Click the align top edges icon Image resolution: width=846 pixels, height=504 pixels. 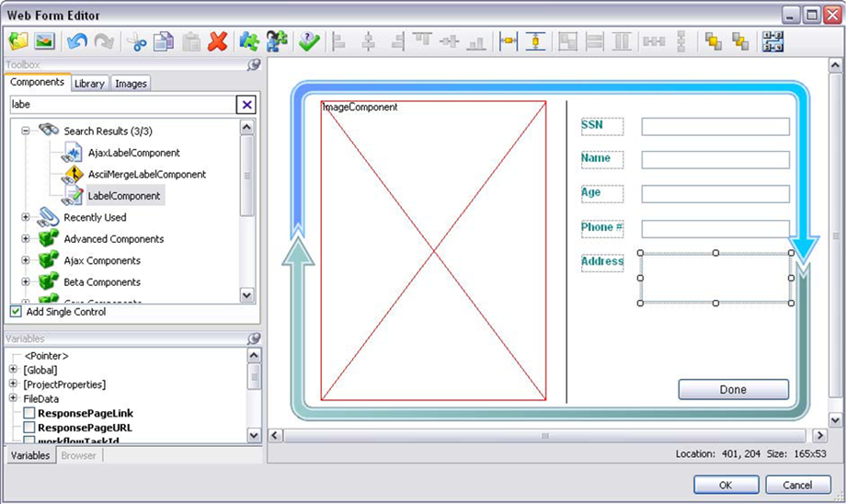422,40
